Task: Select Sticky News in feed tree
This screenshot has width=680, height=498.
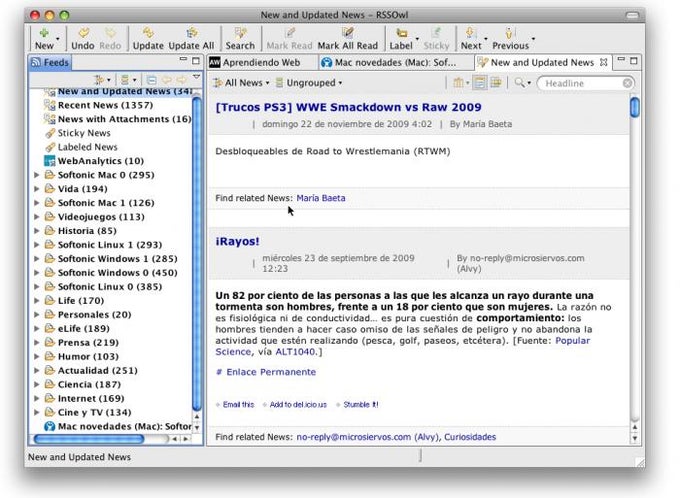Action: [x=84, y=133]
